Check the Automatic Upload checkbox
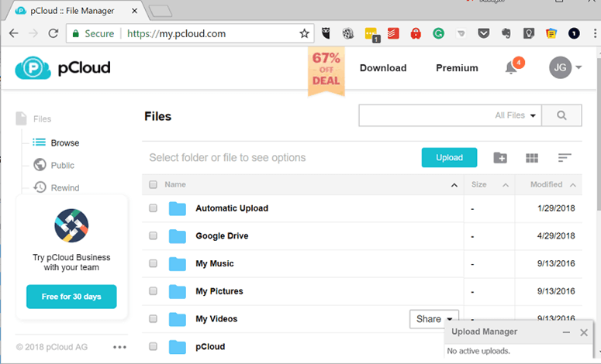The height and width of the screenshot is (364, 601). click(153, 208)
